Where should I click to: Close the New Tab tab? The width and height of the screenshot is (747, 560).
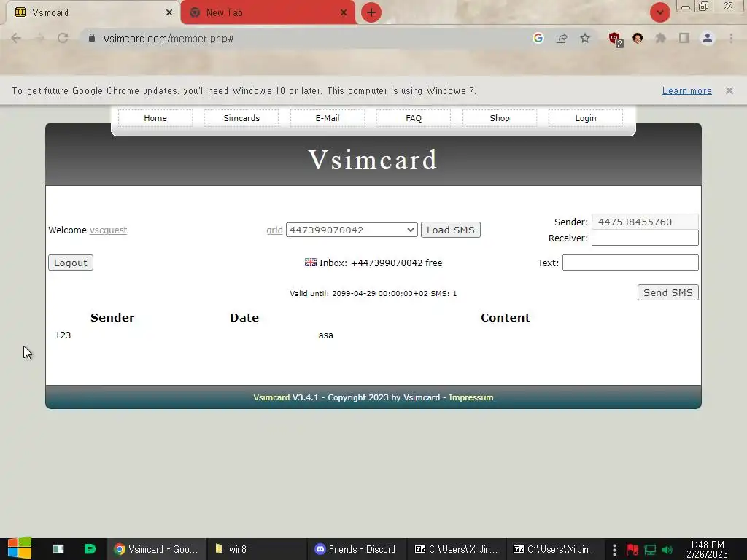click(344, 12)
